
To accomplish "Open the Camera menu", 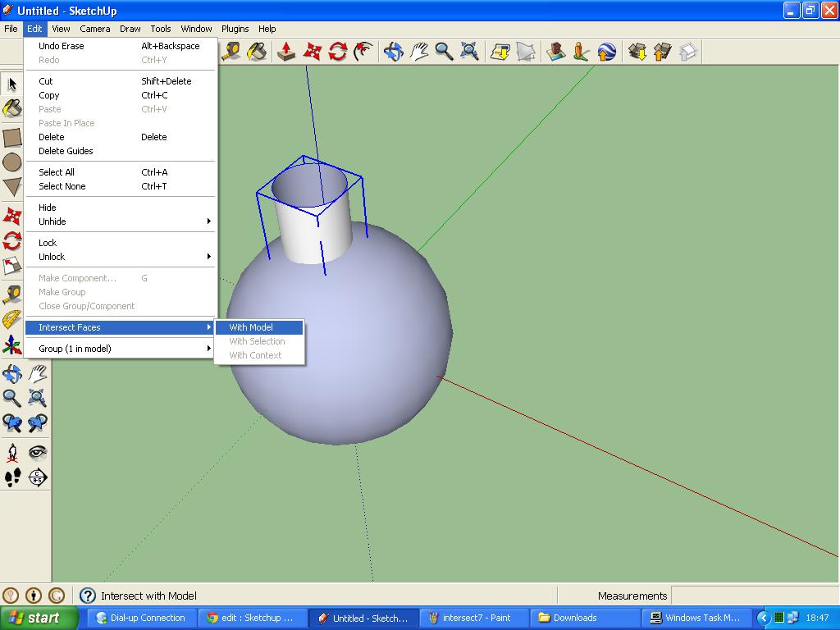I will coord(95,29).
